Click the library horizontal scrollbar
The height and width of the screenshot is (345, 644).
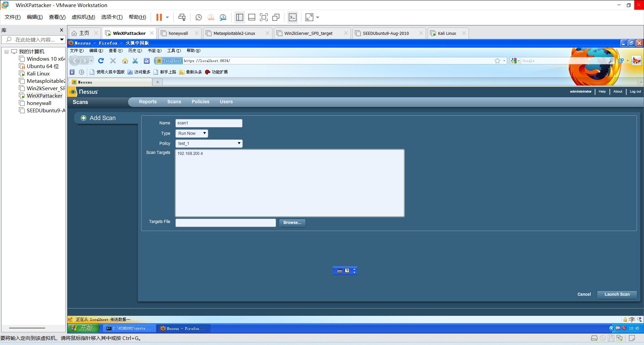(27, 328)
